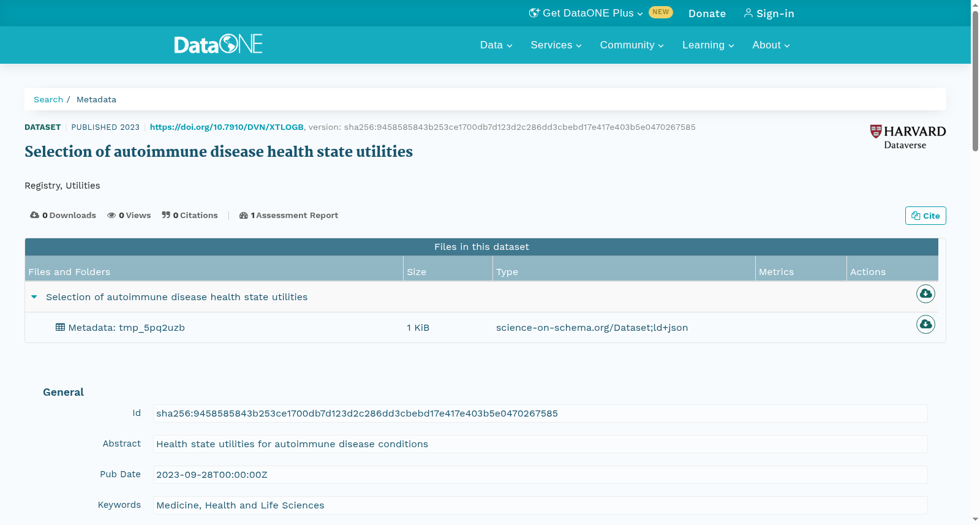
Task: Expand the Get DataONE Plus dropdown
Action: [x=586, y=13]
